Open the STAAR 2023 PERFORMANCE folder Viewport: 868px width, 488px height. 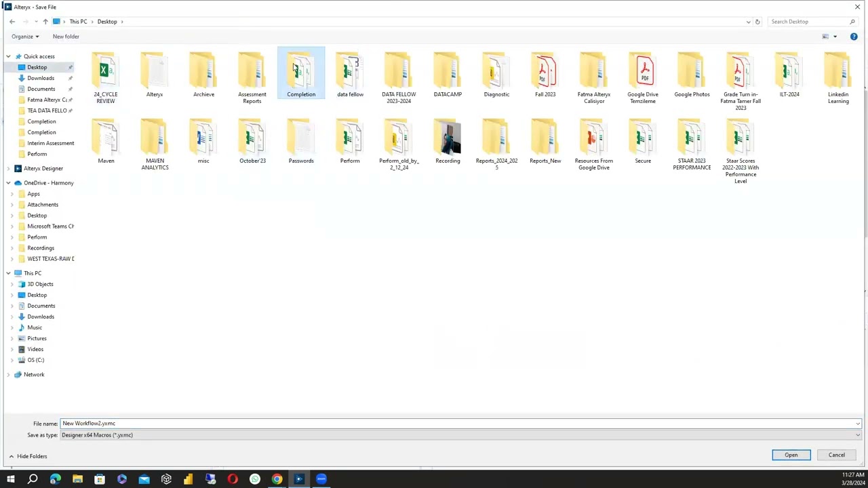[x=692, y=144]
